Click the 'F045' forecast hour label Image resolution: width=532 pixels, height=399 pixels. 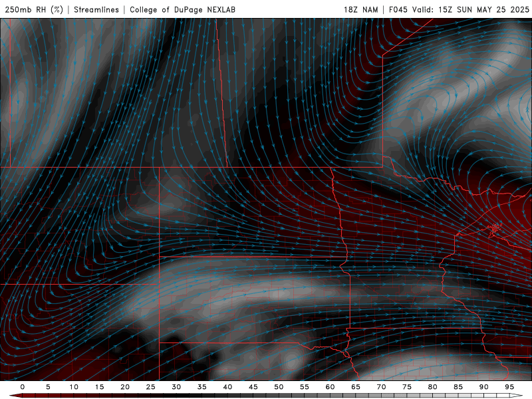[x=398, y=9]
